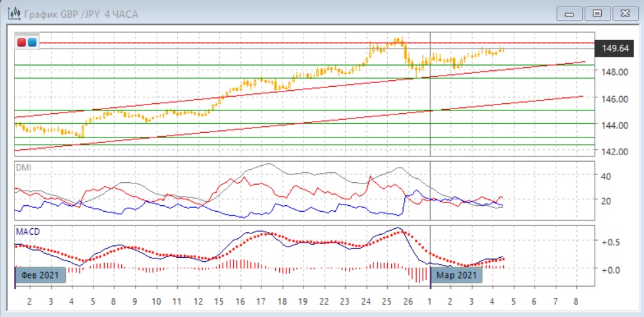Click the График GBP/JPY 4 ЧАСА title
Viewport: 644px width, 317px height.
(x=81, y=13)
